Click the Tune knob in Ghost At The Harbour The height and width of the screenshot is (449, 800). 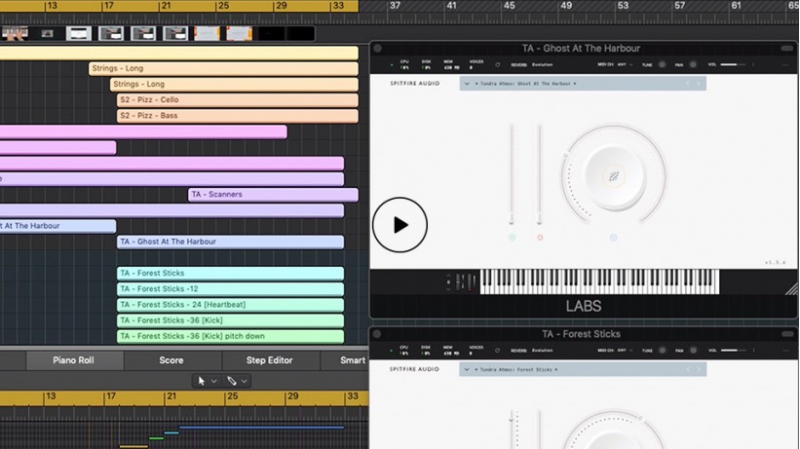662,65
